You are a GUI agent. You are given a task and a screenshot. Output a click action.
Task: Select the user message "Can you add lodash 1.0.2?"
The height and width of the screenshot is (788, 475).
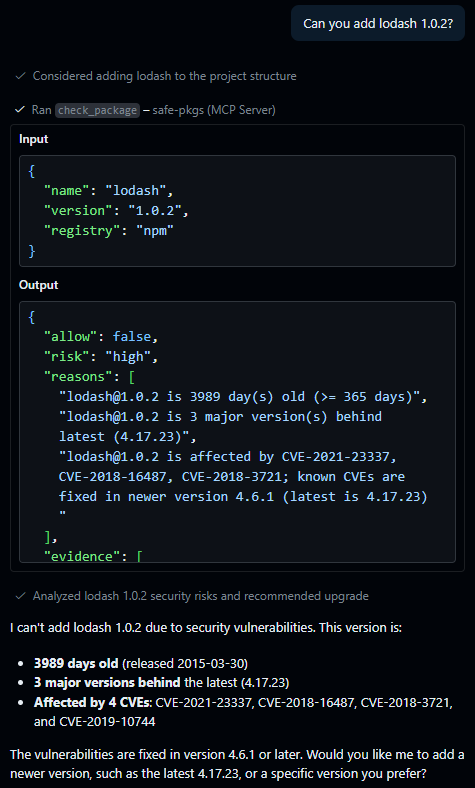click(378, 24)
